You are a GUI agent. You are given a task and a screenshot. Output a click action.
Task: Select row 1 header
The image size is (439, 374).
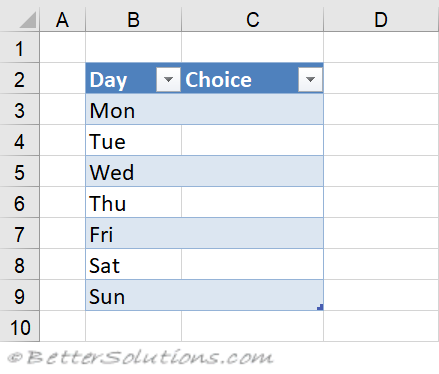[19, 47]
